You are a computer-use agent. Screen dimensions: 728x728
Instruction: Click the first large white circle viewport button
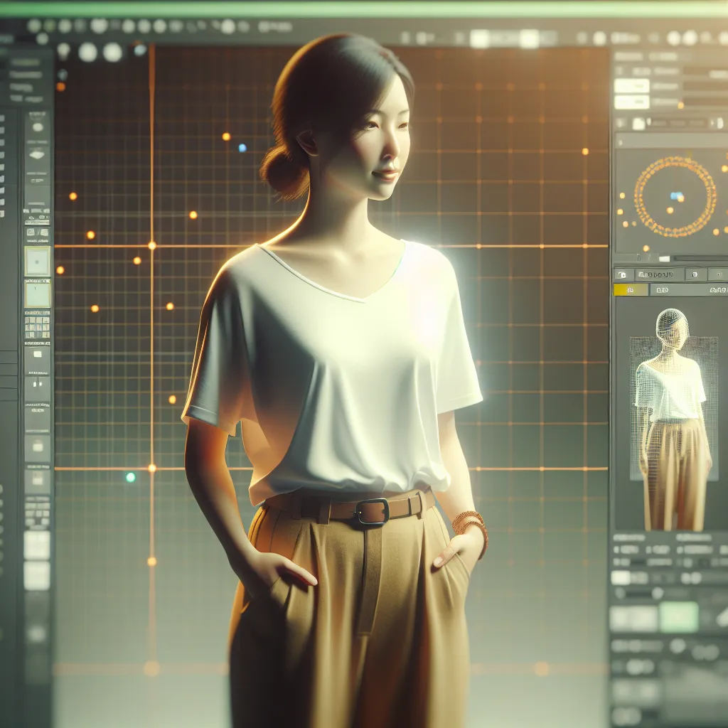pos(88,52)
